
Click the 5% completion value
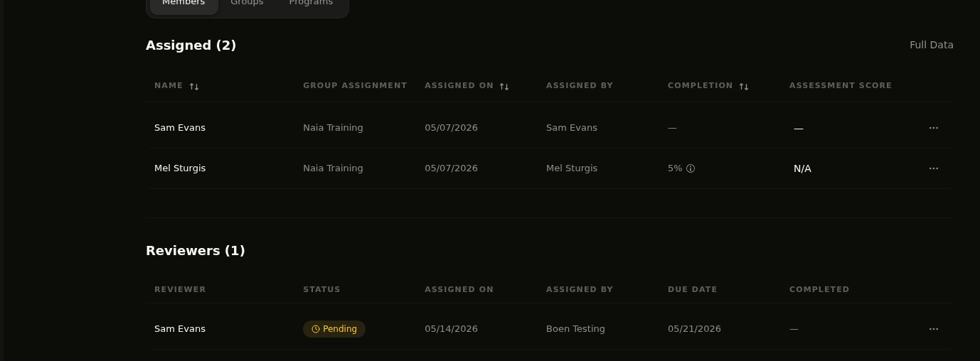pos(675,168)
